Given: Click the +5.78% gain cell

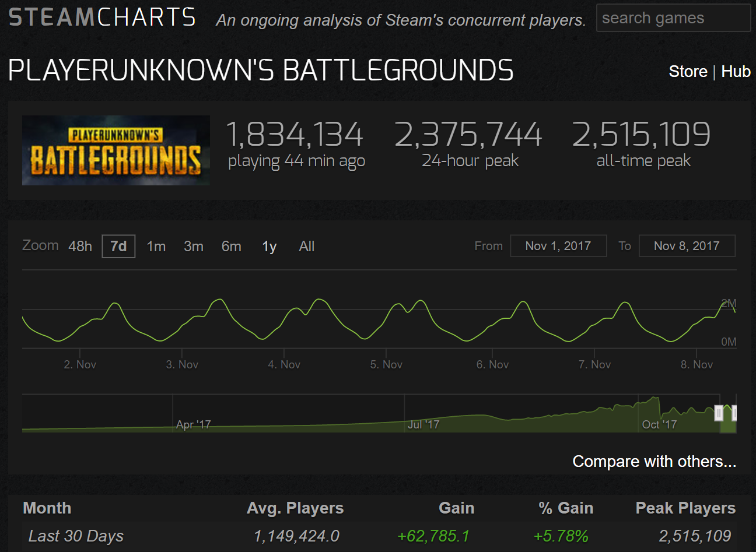Looking at the screenshot, I should (x=561, y=536).
